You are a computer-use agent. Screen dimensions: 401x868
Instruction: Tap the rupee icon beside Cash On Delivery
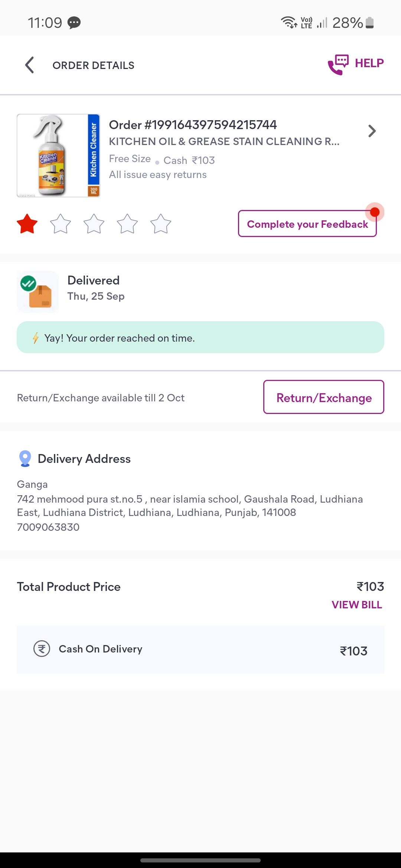coord(42,649)
